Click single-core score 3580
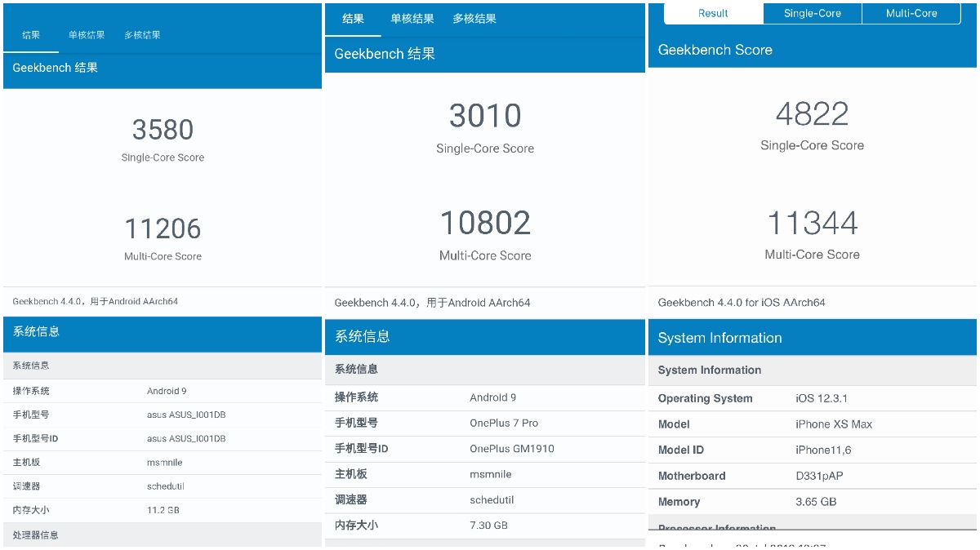 (163, 129)
